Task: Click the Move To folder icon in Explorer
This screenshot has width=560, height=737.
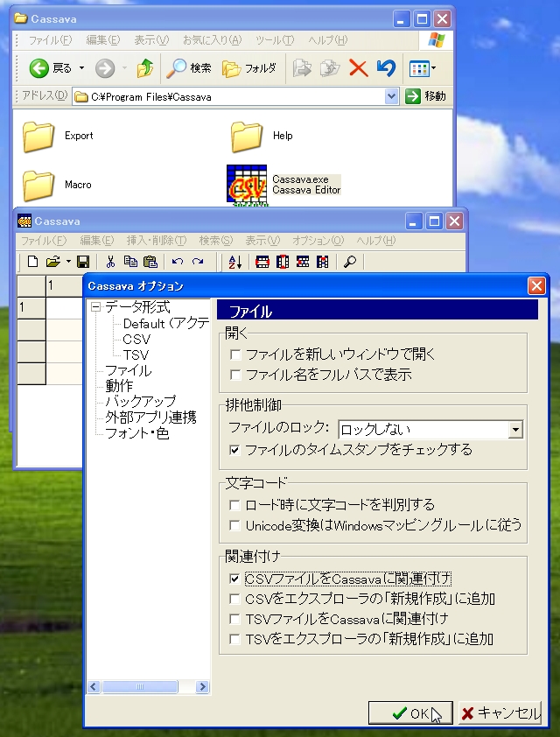Action: coord(302,68)
